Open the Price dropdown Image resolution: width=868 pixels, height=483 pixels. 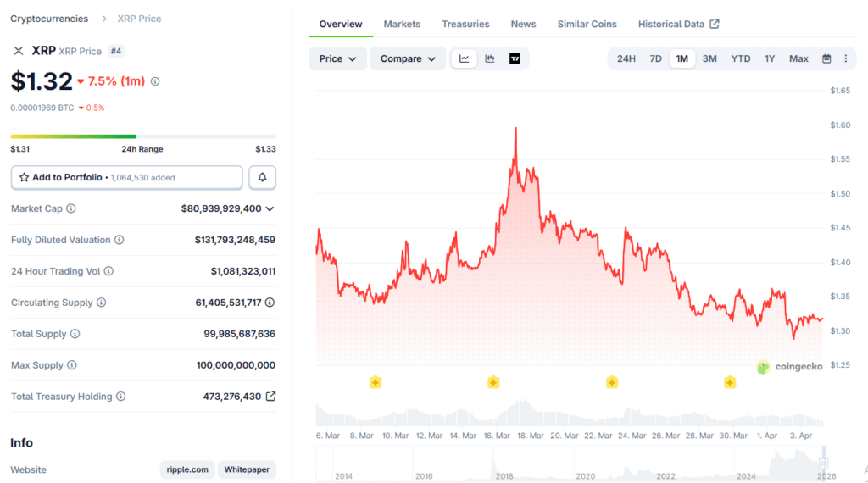(338, 58)
